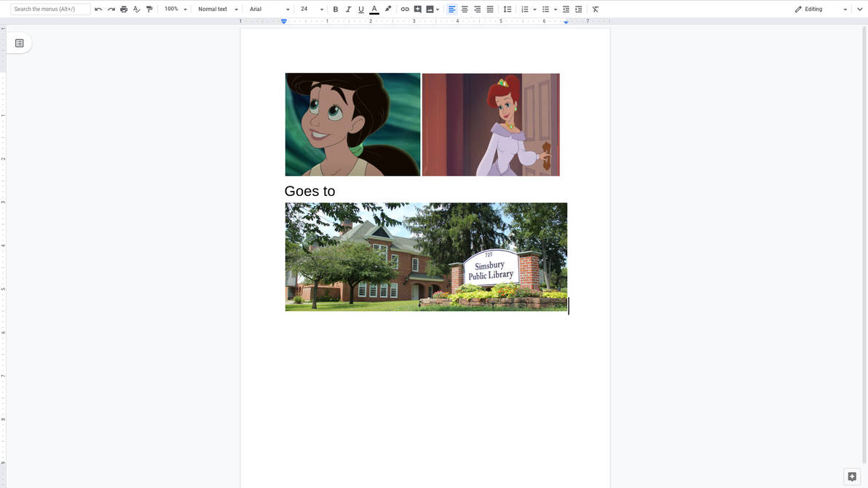The height and width of the screenshot is (488, 868).
Task: Open line and paragraph spacing
Action: click(x=507, y=9)
